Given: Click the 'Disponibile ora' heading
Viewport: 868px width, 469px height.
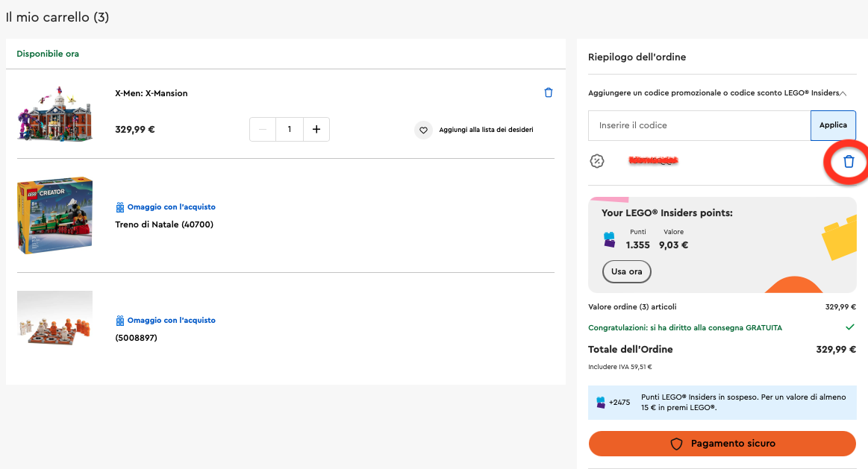Looking at the screenshot, I should [48, 54].
